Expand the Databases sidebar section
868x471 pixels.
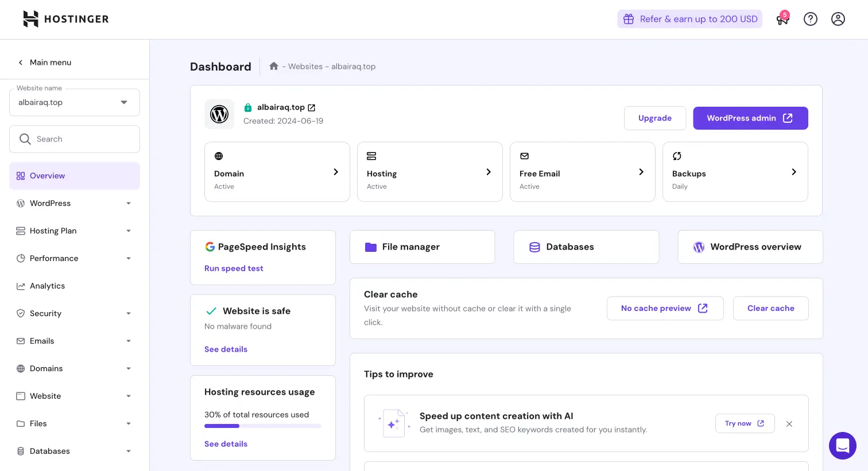click(x=129, y=451)
